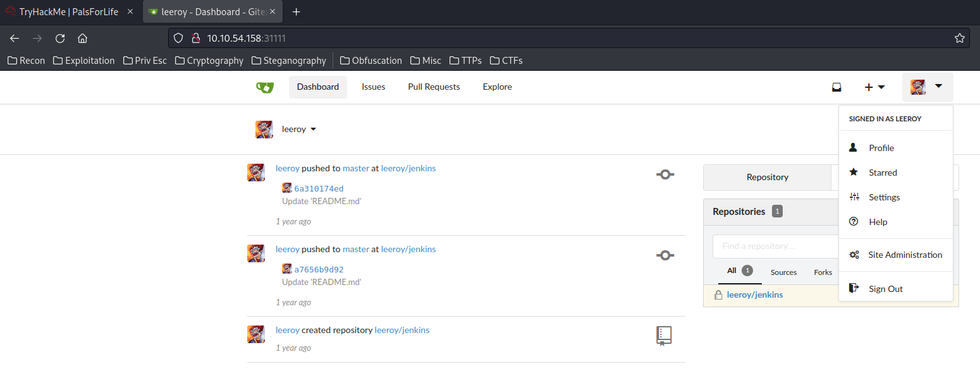Click leeroy user link in created repository entry
Screen dimensions: 980x371
[x=288, y=331]
